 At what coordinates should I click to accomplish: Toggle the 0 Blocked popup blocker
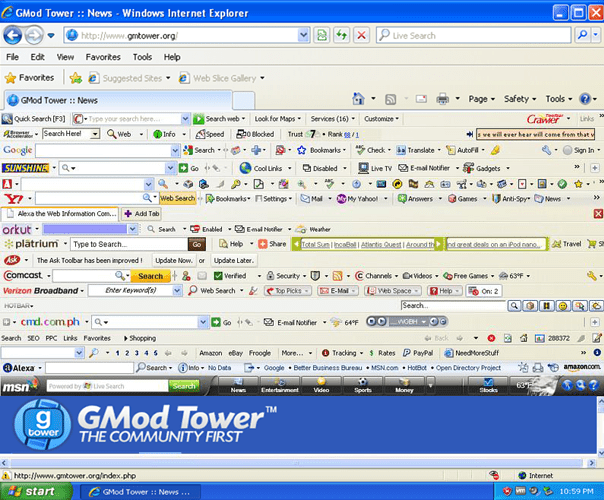point(255,134)
